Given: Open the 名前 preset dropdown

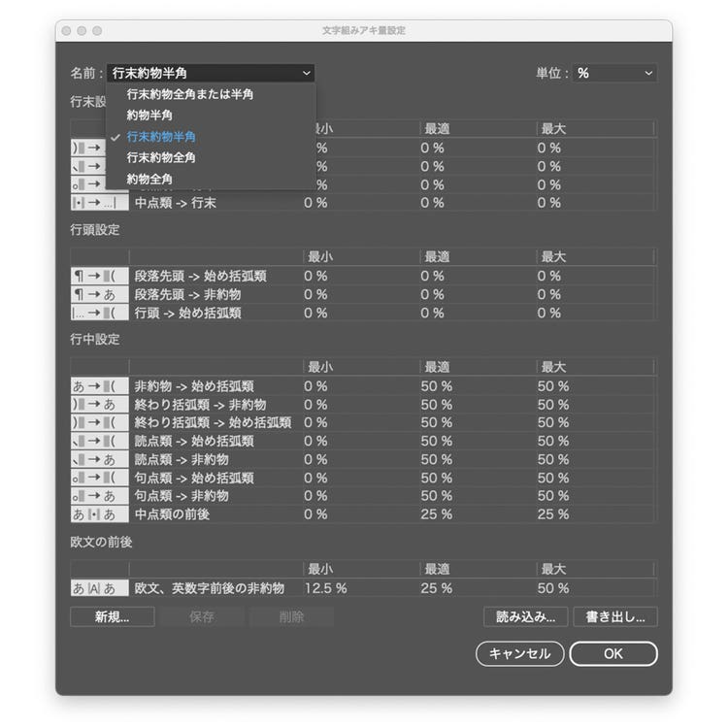Looking at the screenshot, I should [211, 73].
